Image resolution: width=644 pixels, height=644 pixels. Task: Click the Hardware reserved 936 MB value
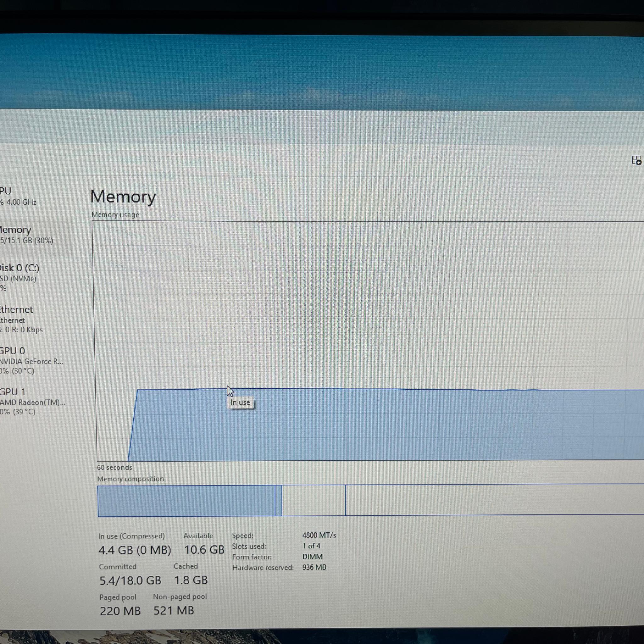pyautogui.click(x=314, y=567)
